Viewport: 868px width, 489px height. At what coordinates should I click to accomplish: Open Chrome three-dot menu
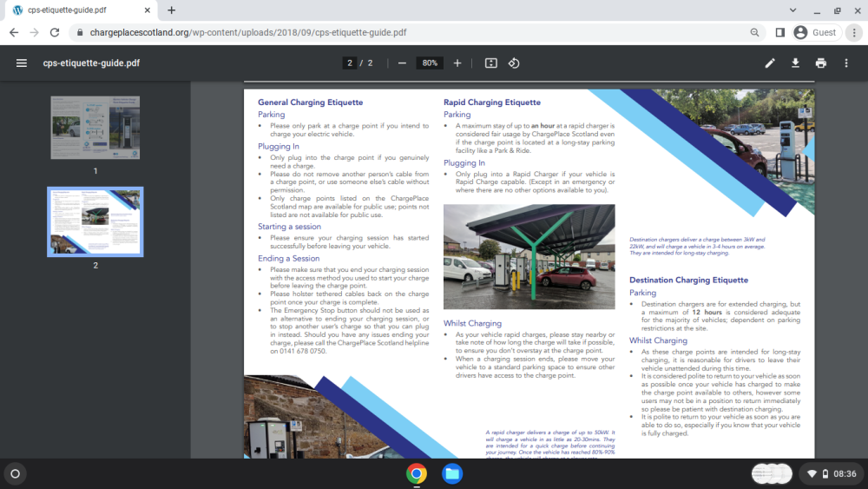click(854, 33)
